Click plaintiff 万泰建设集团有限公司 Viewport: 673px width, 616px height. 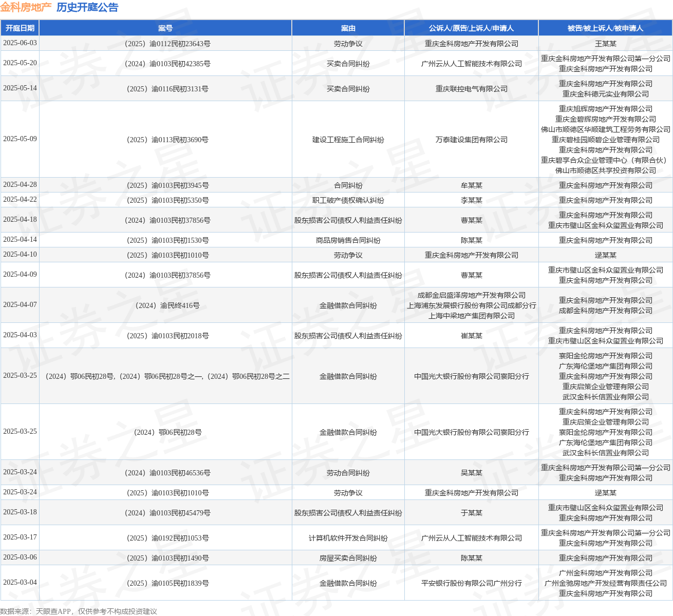point(472,140)
